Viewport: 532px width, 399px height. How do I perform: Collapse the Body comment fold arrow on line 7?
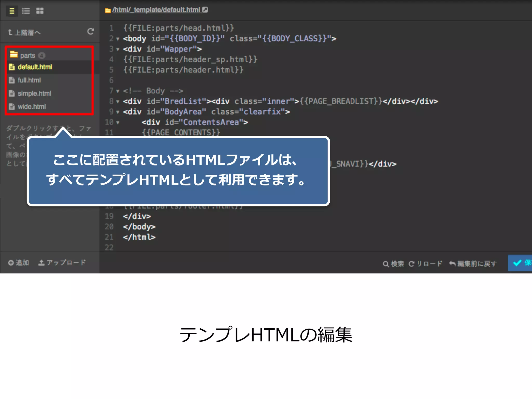coord(118,91)
